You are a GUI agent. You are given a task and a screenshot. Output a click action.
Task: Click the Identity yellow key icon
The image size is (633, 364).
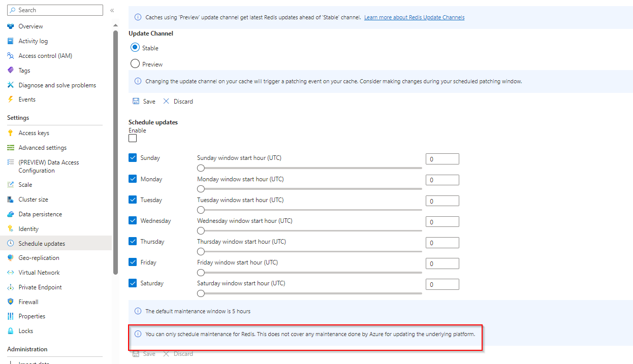click(10, 229)
